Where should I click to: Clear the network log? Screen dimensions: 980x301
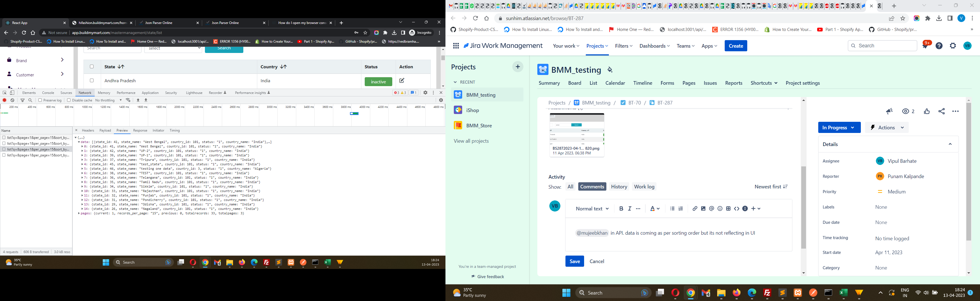pyautogui.click(x=13, y=100)
